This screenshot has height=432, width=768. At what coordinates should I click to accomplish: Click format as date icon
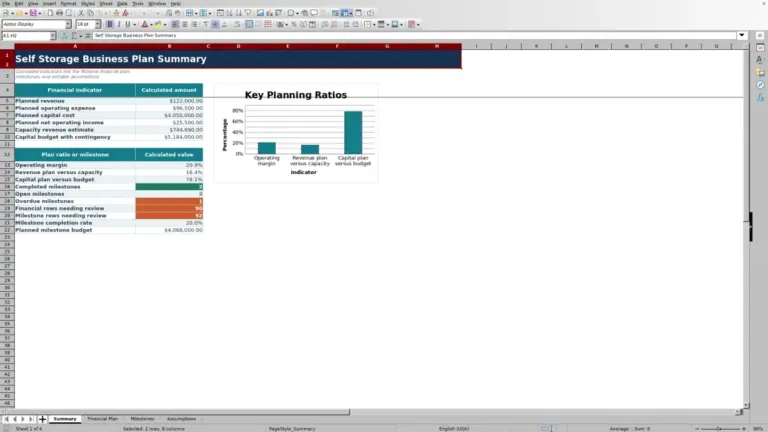[312, 24]
